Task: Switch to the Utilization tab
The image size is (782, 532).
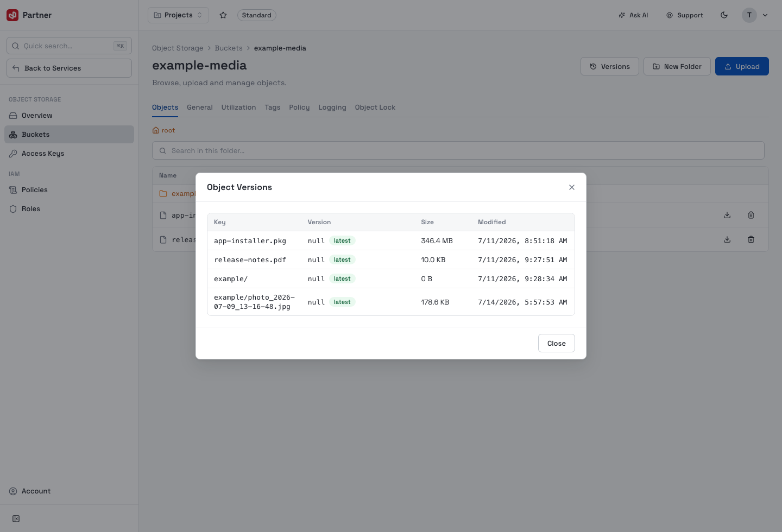Action: [x=238, y=107]
